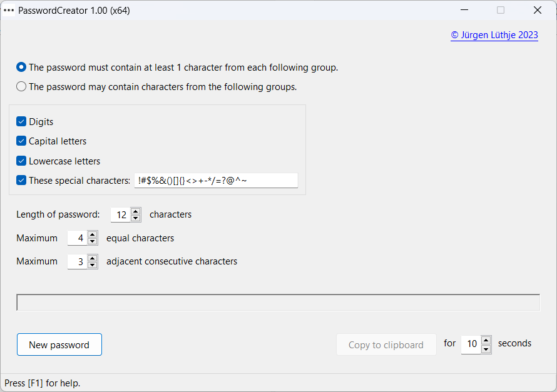The width and height of the screenshot is (557, 392).
Task: Select 'must contain at least 1 character' option
Action: pos(21,68)
